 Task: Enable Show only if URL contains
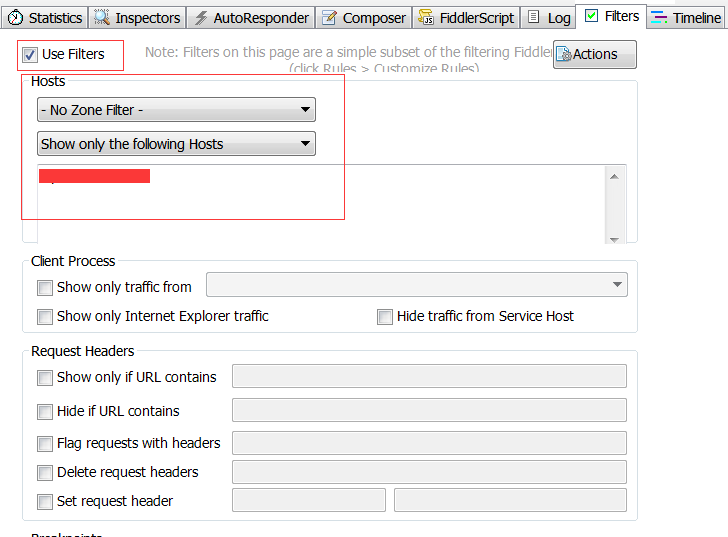45,378
